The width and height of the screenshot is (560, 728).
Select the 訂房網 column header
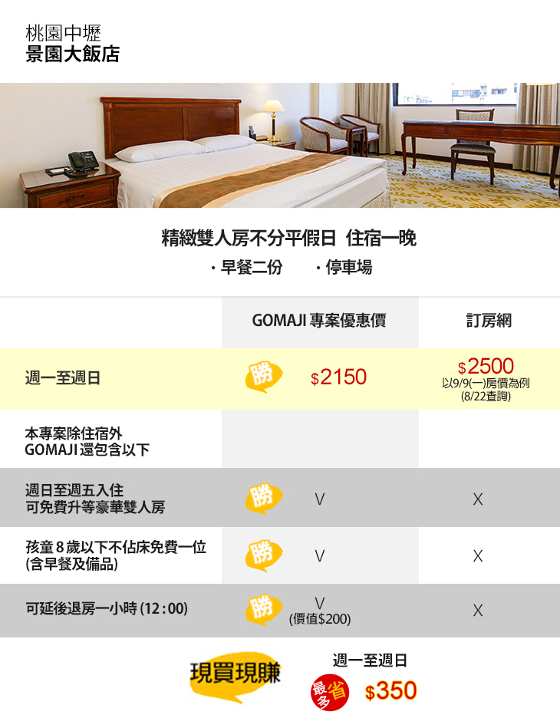click(x=489, y=321)
